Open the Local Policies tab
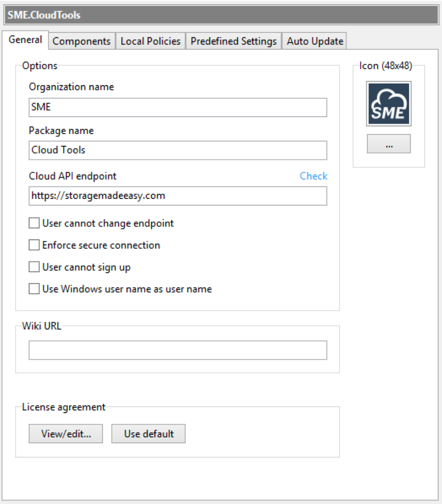This screenshot has width=442, height=504. click(x=150, y=41)
